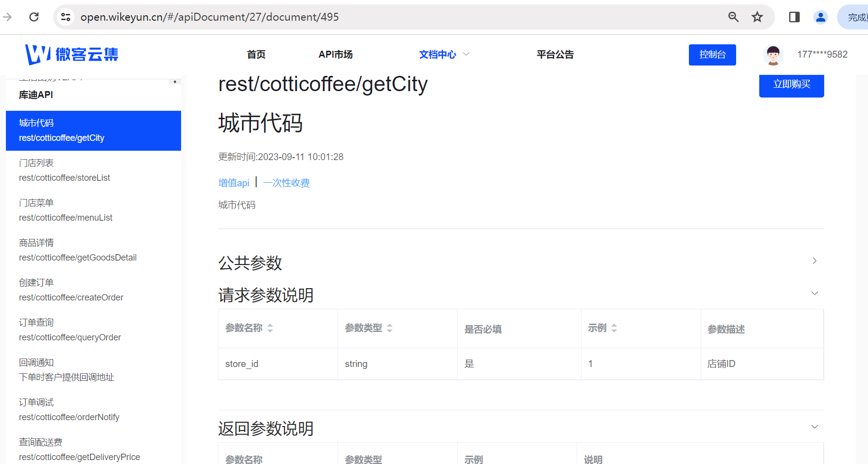Go to 首页 in top navigation
868x464 pixels.
click(256, 55)
